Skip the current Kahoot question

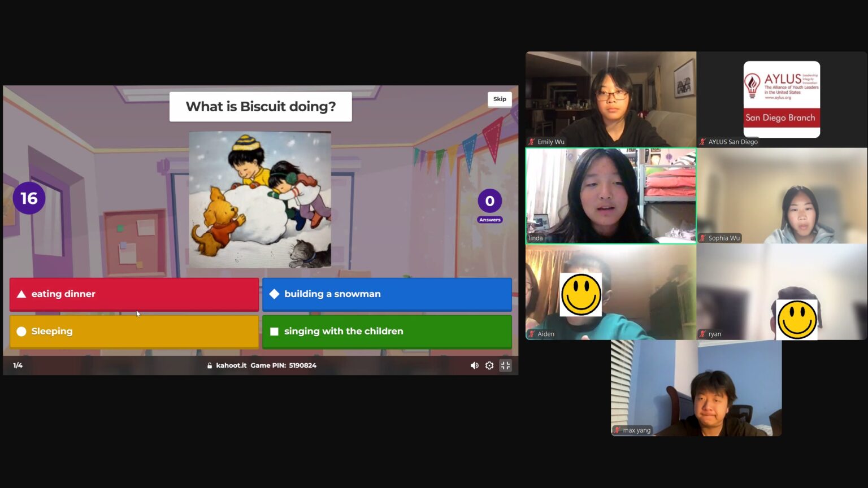pos(500,99)
